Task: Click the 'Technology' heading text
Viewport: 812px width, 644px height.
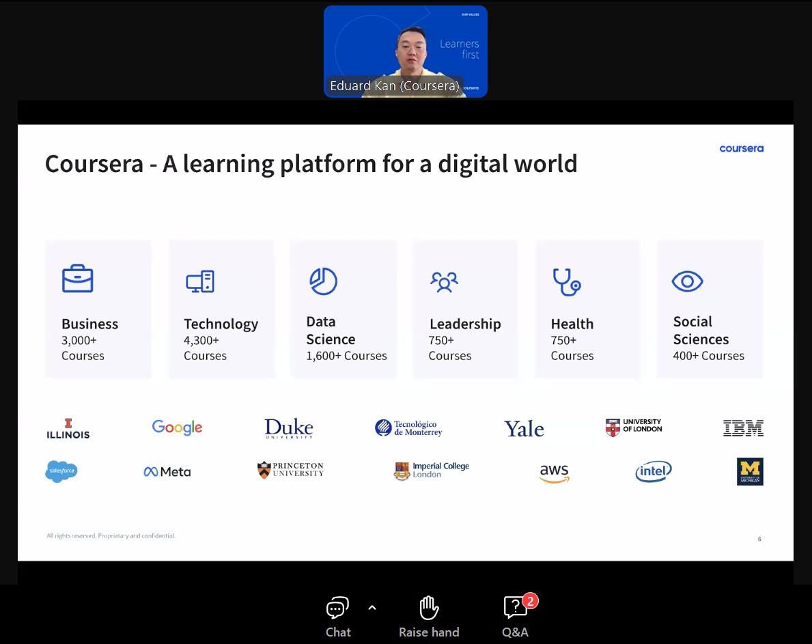Action: (x=221, y=324)
